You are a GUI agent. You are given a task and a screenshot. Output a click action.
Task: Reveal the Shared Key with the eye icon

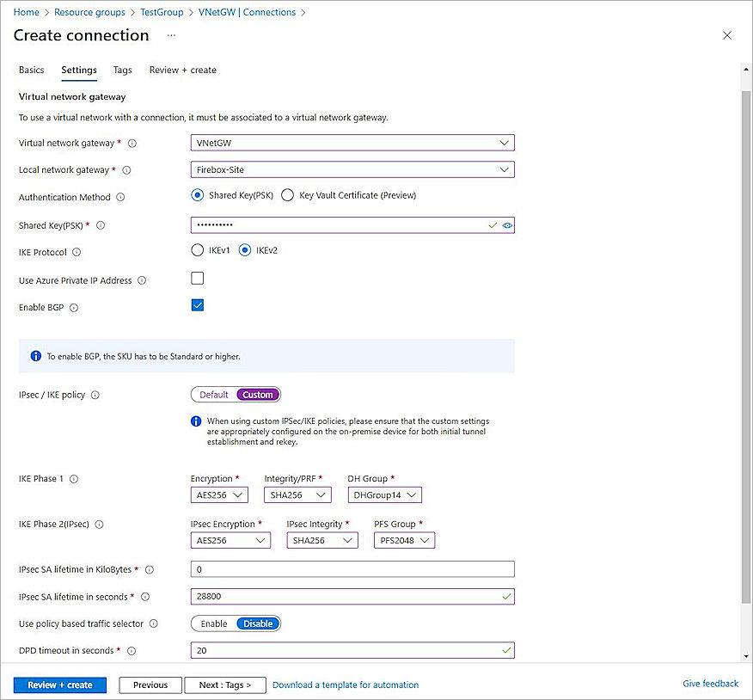(507, 224)
